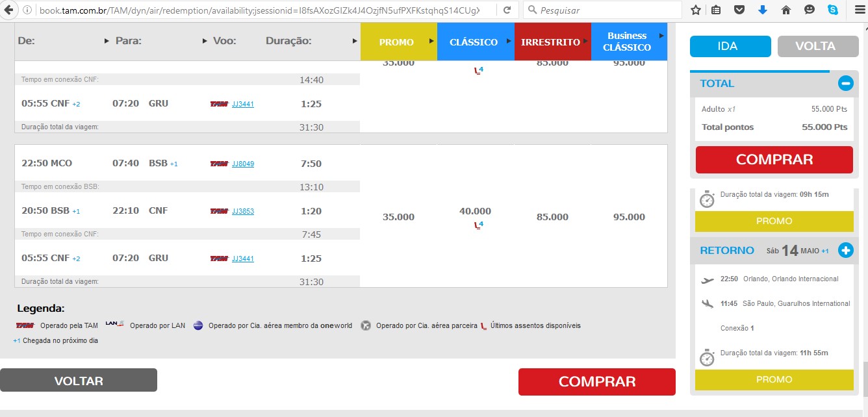Sort flights by the Duração column header
The width and height of the screenshot is (868, 417).
pyautogui.click(x=288, y=41)
